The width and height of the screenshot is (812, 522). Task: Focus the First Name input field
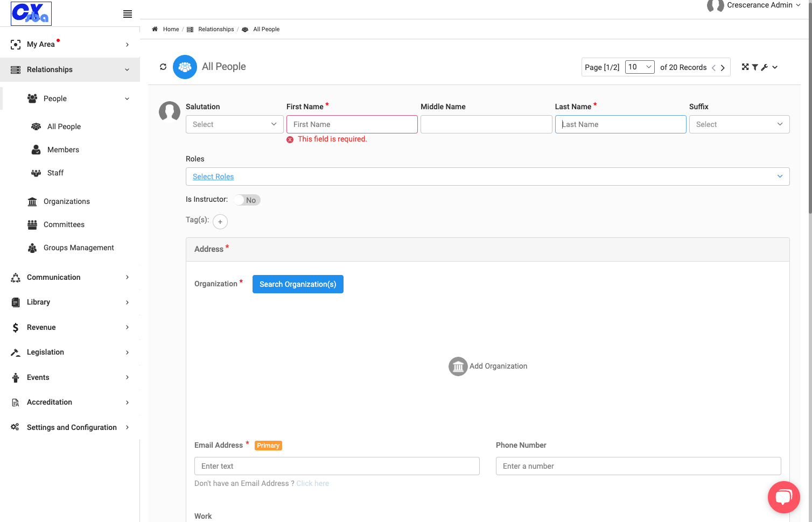coord(352,124)
